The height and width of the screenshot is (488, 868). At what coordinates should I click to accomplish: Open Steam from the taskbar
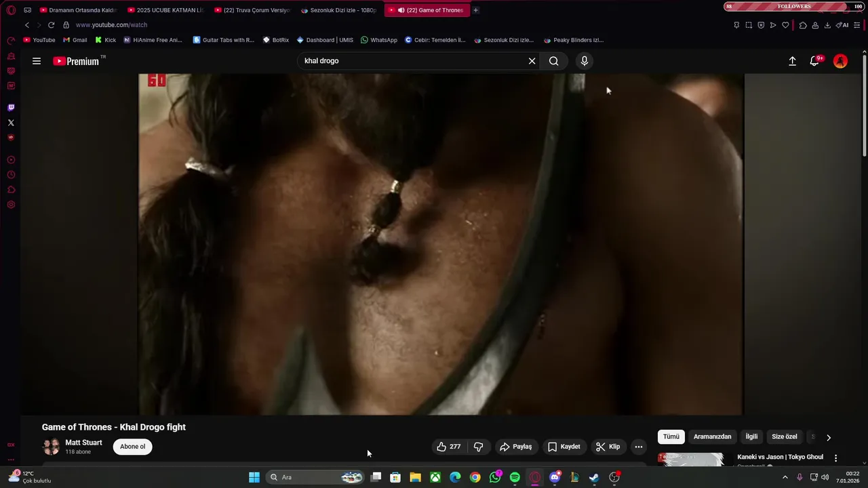click(594, 477)
